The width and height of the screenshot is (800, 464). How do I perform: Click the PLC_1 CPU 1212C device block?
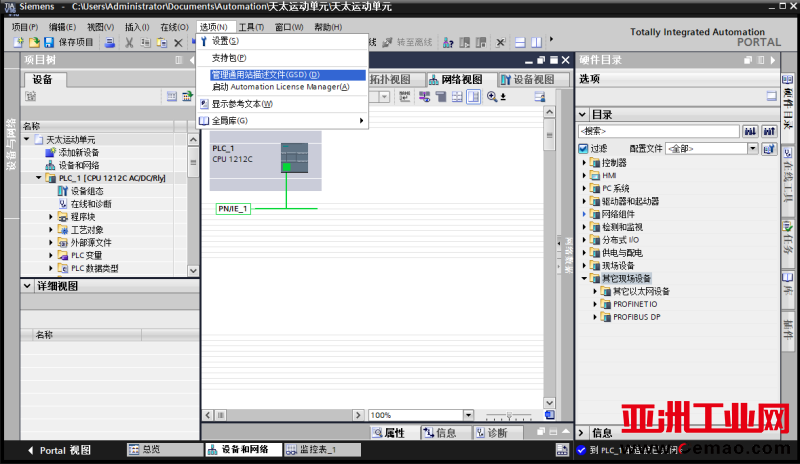click(265, 160)
